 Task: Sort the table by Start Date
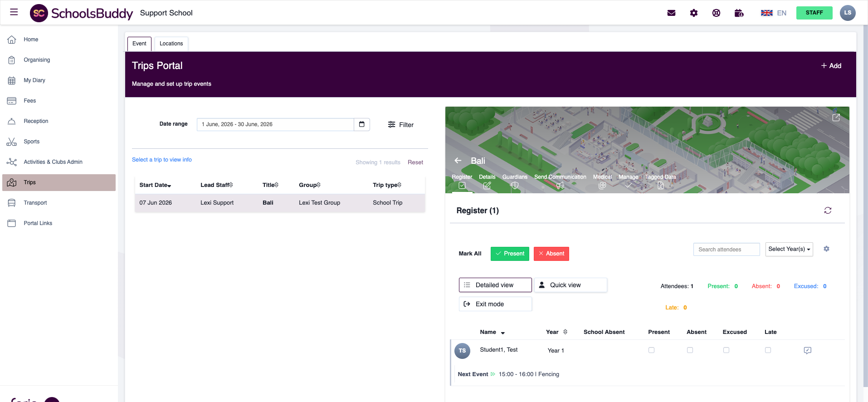tap(155, 185)
